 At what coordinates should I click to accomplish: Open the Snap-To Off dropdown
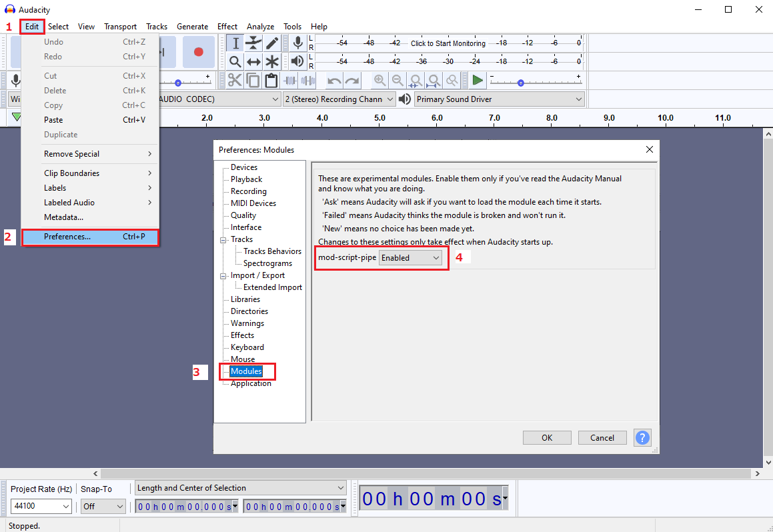coord(103,506)
